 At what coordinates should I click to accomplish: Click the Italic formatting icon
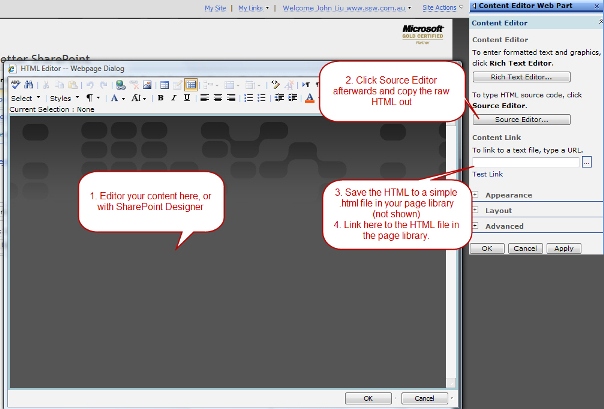click(x=173, y=98)
